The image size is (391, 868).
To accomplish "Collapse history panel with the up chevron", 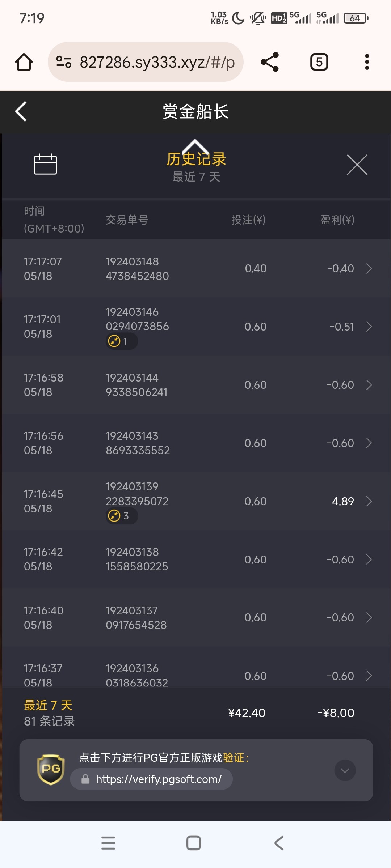I will (x=195, y=146).
